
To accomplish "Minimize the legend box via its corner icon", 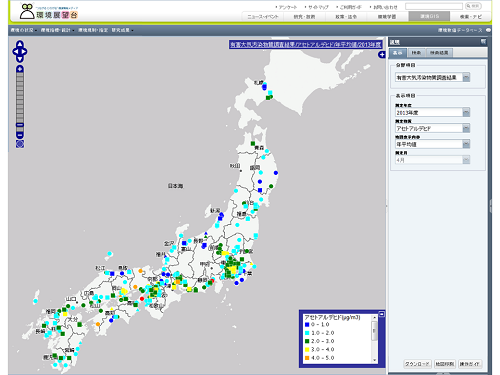I will tap(382, 314).
